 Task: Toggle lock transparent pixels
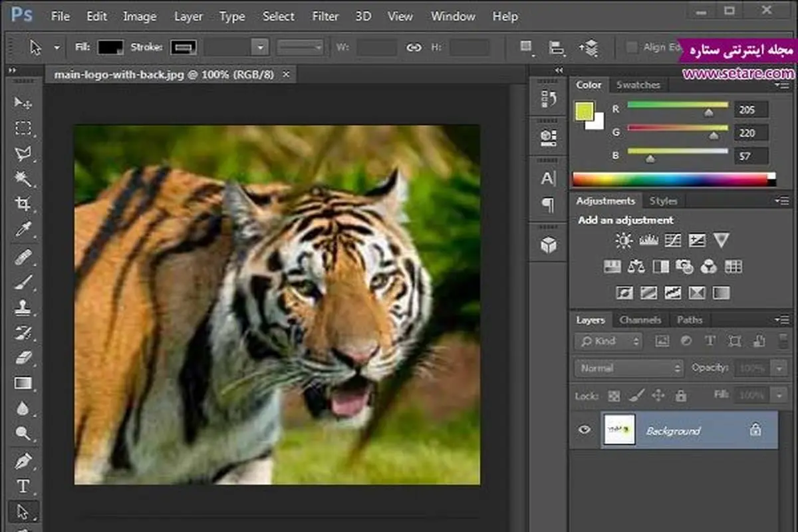pos(614,396)
